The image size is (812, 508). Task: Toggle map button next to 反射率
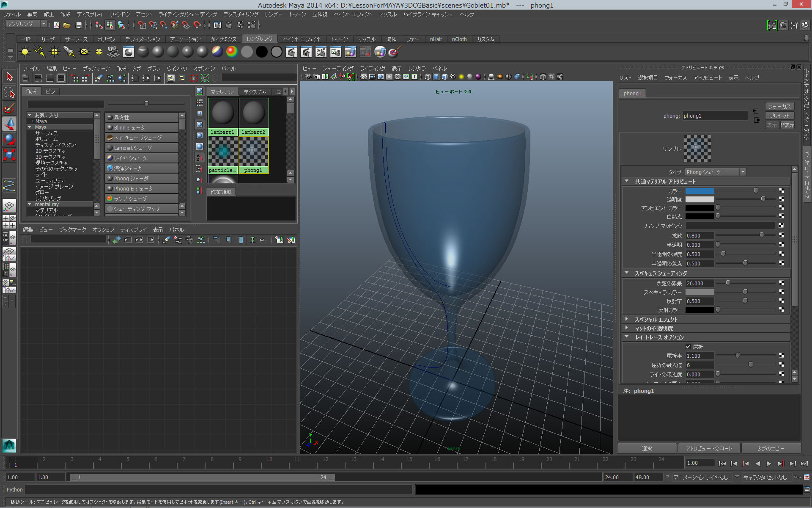click(781, 301)
